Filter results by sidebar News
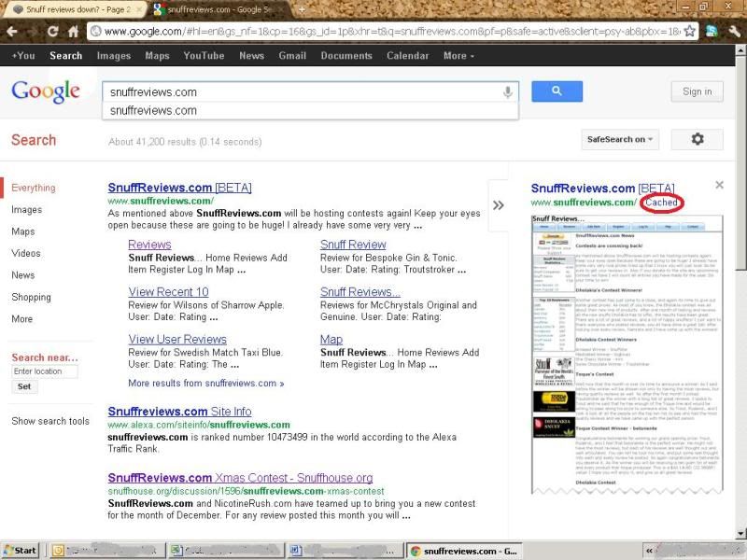Viewport: 747px width, 560px height. [x=22, y=274]
